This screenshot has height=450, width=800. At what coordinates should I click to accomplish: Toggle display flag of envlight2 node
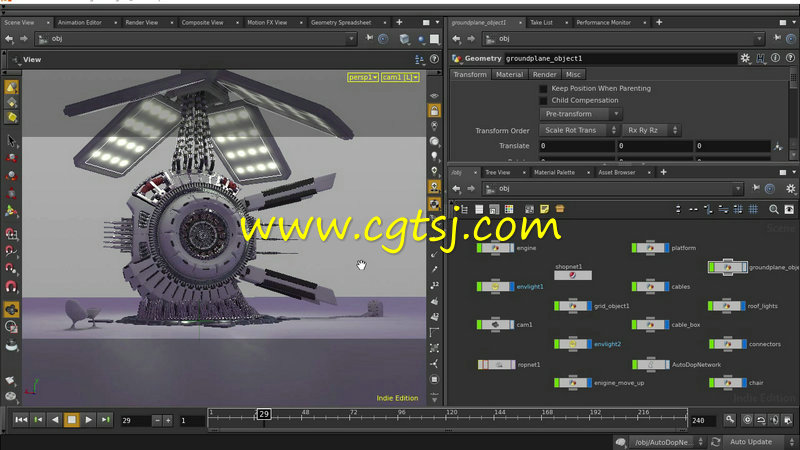(x=589, y=344)
